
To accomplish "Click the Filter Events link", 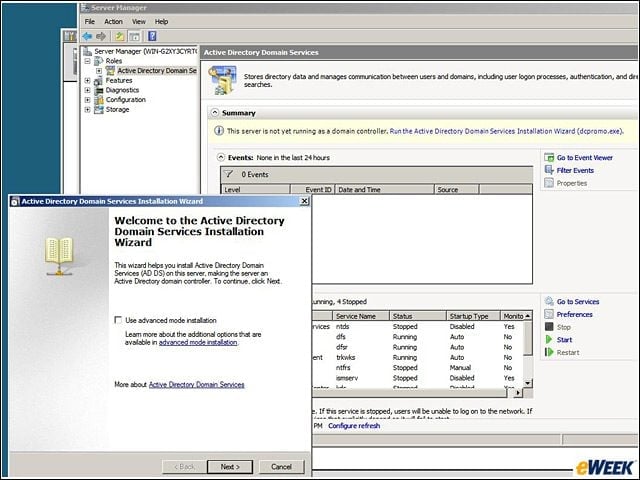I will tap(575, 170).
